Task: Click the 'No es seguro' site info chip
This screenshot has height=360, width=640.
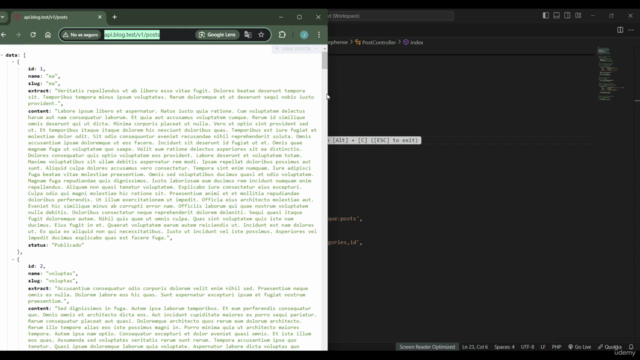Action: click(x=80, y=35)
